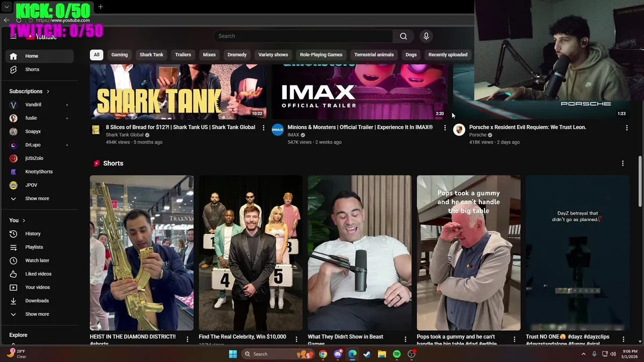
Task: Expand Show more under You section
Action: pyautogui.click(x=39, y=314)
